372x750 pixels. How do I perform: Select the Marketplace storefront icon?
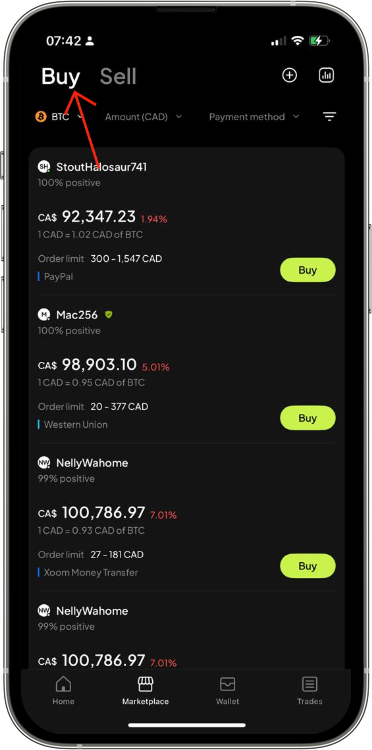click(x=145, y=684)
